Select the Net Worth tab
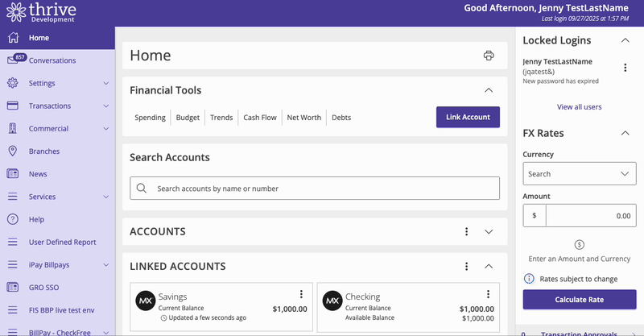This screenshot has width=644, height=336. click(x=303, y=118)
